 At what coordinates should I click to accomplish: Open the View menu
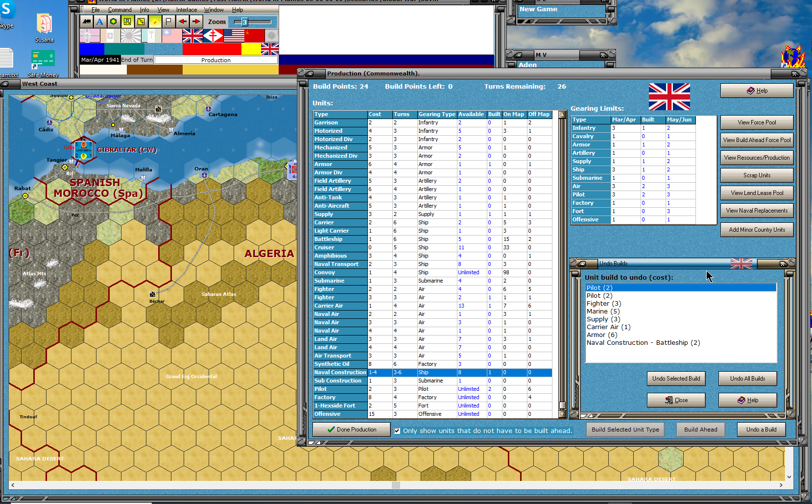(x=163, y=10)
